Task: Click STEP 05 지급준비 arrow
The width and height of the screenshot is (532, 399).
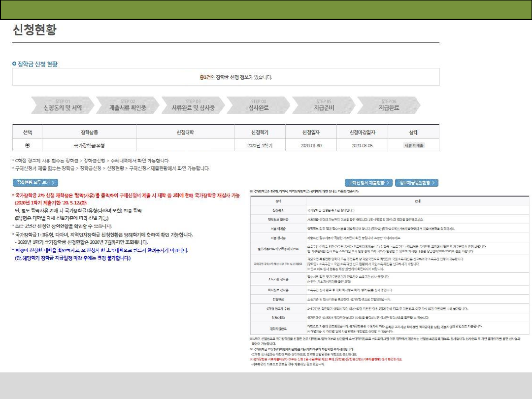Action: point(324,105)
